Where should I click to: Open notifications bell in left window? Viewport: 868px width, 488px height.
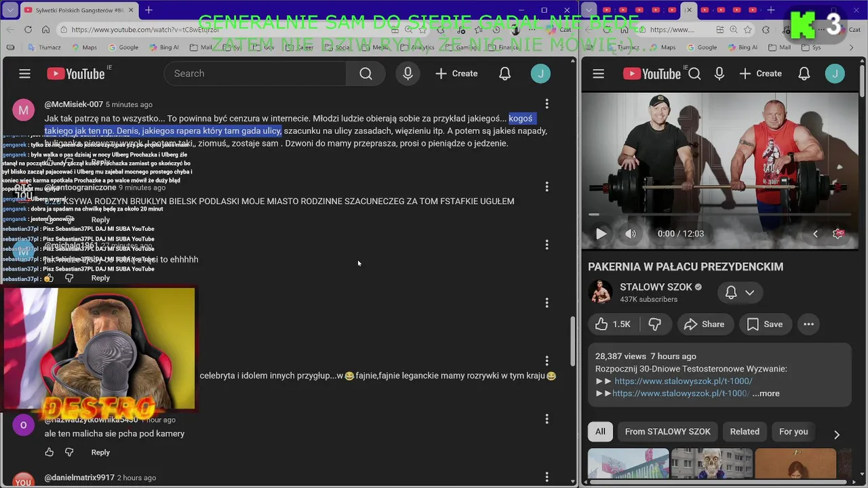(x=505, y=74)
